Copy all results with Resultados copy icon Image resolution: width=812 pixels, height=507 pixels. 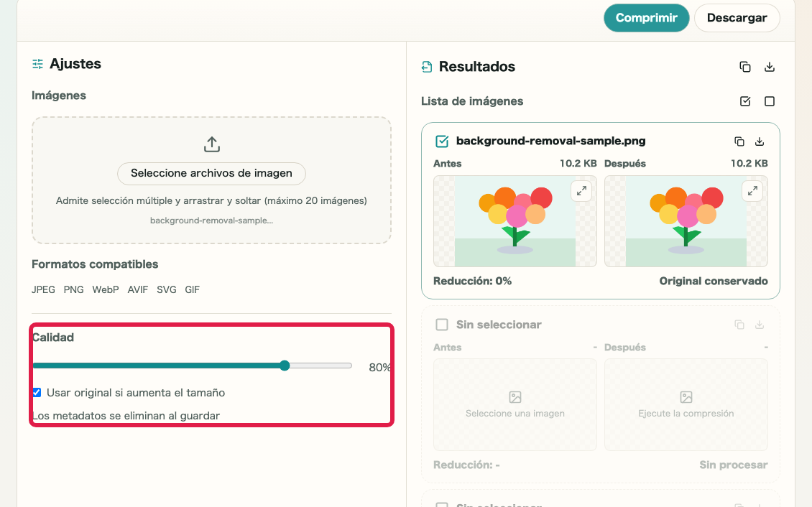pyautogui.click(x=744, y=67)
